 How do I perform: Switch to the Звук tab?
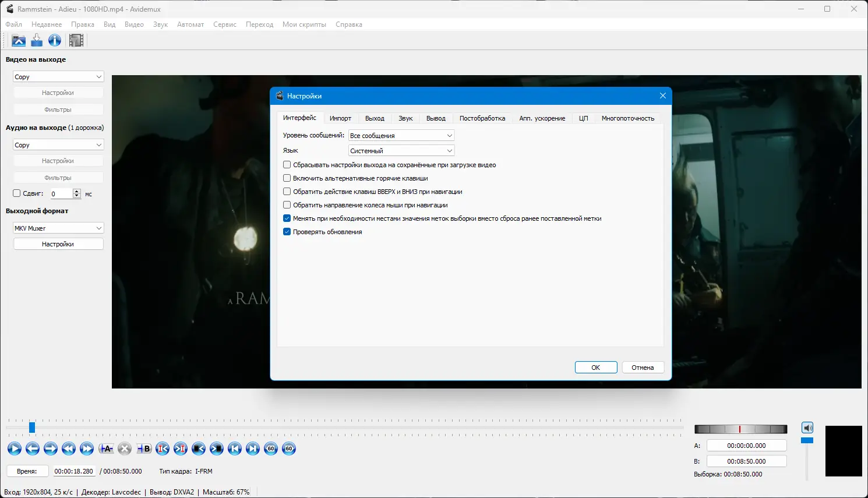(405, 118)
